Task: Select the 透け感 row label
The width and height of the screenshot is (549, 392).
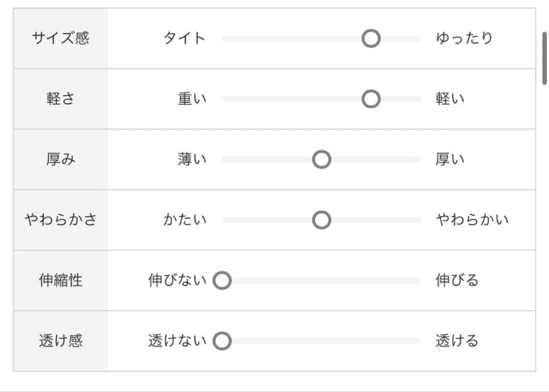Action: point(60,340)
